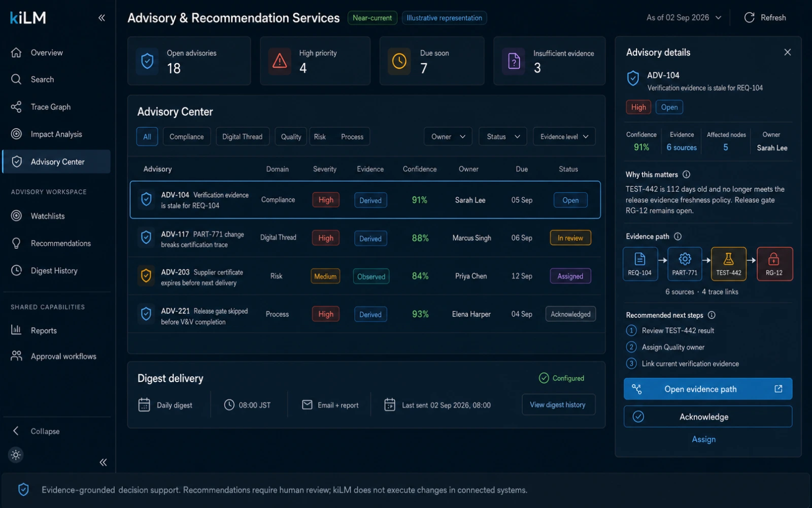Click the PART-771 gear node
The image size is (812, 508).
tap(685, 264)
